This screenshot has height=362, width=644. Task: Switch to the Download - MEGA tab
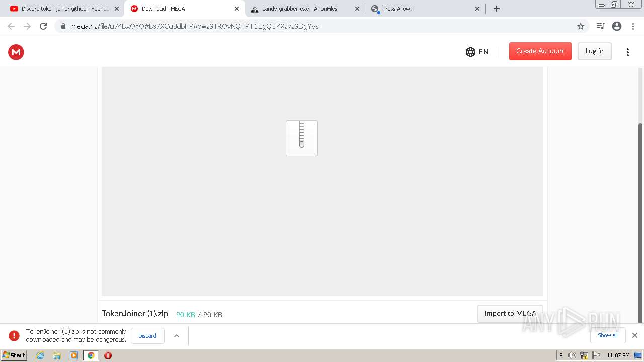click(x=184, y=9)
